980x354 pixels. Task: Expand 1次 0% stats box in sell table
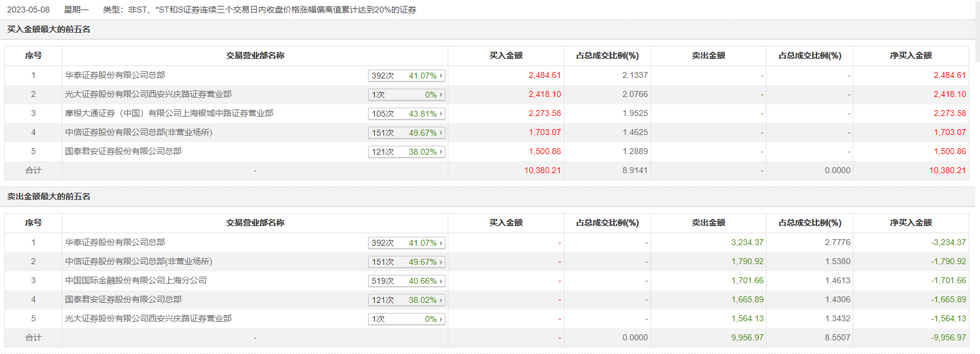pos(407,319)
